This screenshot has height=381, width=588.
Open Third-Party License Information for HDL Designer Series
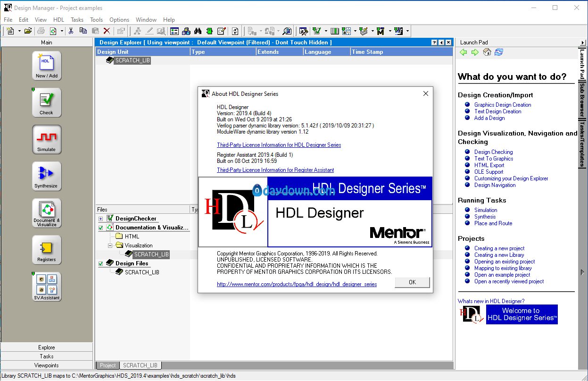(279, 145)
